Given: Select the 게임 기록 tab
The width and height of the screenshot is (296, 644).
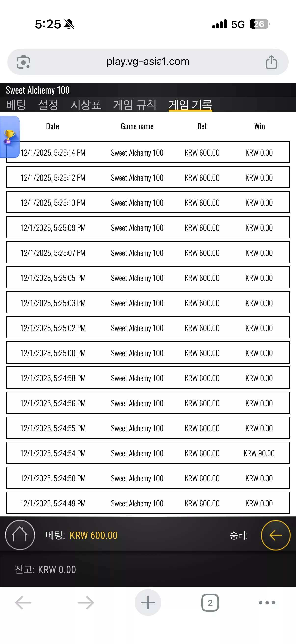Looking at the screenshot, I should coord(190,104).
